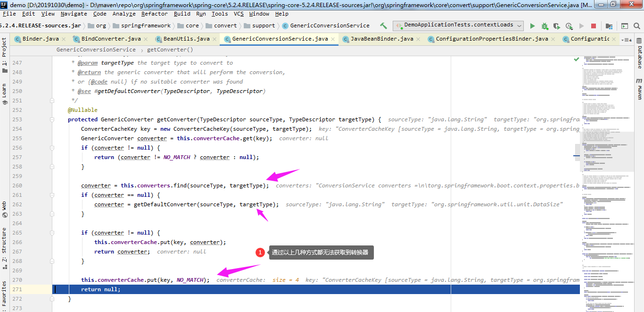This screenshot has height=312, width=644.
Task: Open the VCS menu
Action: coord(239,14)
